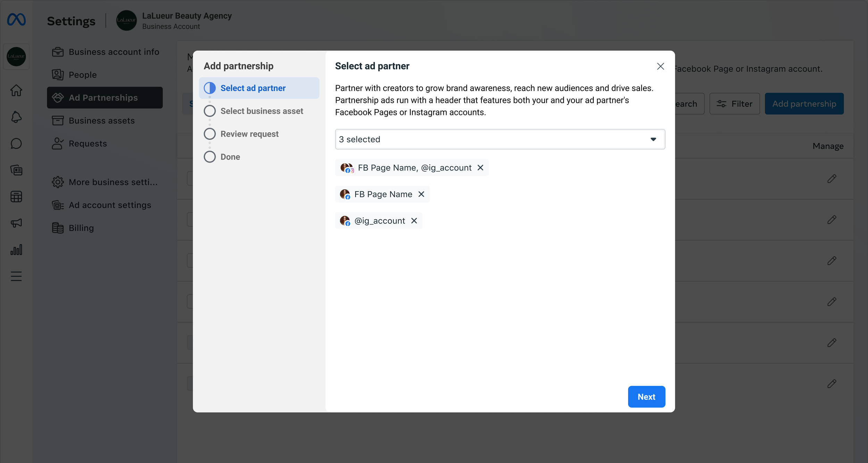868x463 pixels.
Task: Remove FB Page Name, @ig_account chip
Action: click(480, 168)
